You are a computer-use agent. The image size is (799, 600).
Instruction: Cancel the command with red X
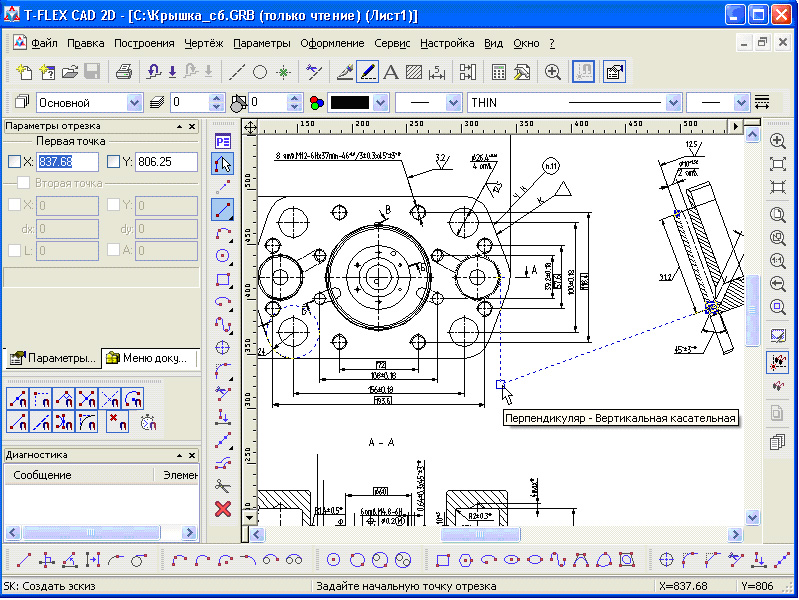click(223, 509)
